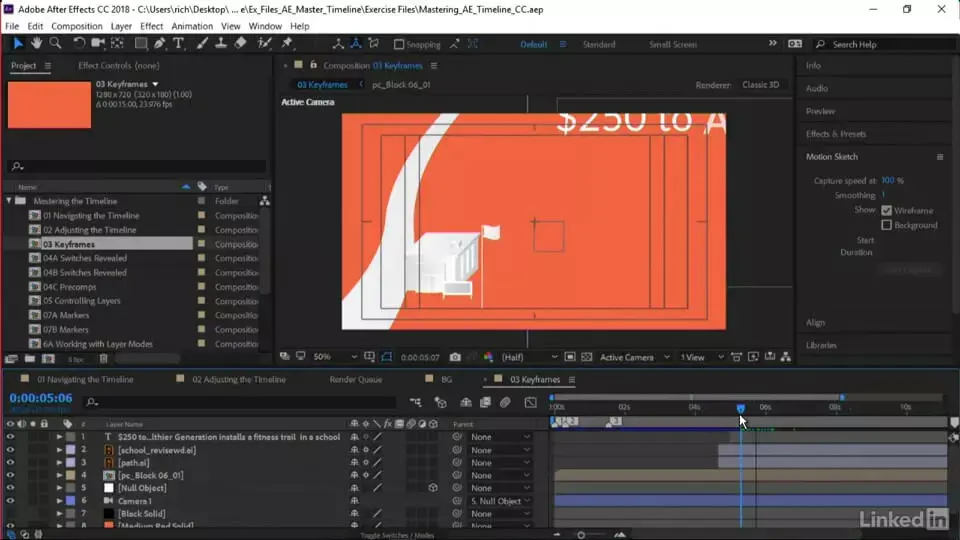This screenshot has width=960, height=540.
Task: Open the Effects & Presets panel
Action: [836, 133]
